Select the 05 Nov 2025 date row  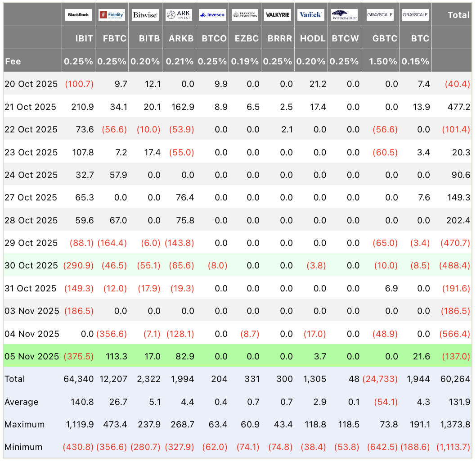pos(31,356)
